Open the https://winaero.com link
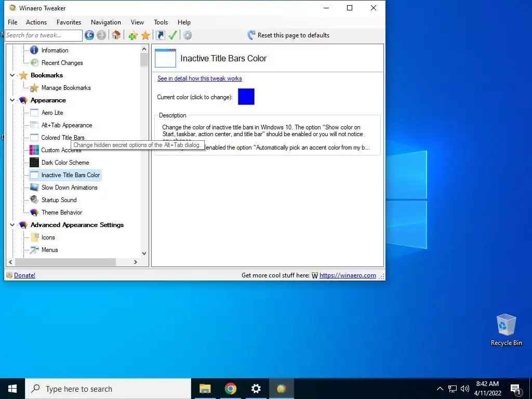Viewport: 532px width, 399px height. [348, 275]
